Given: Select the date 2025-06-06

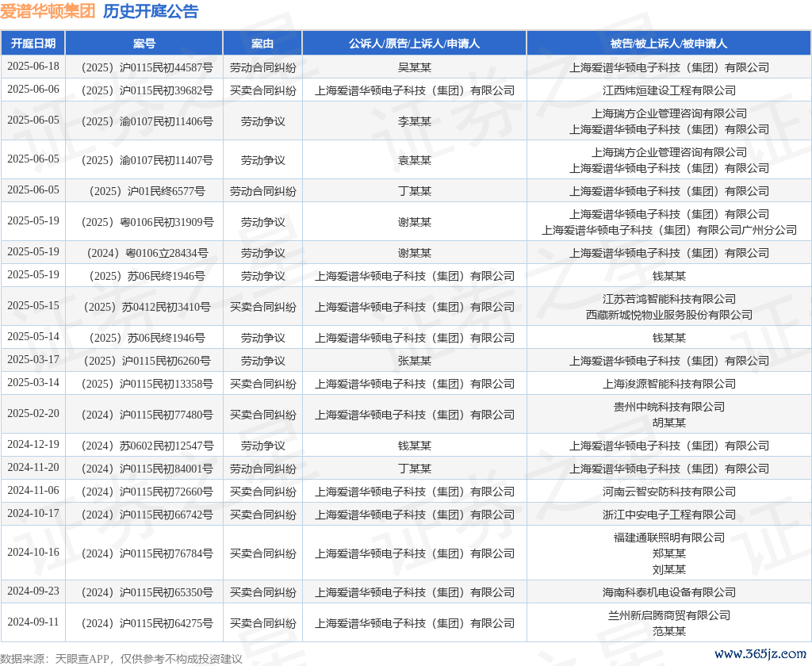Looking at the screenshot, I should point(33,89).
